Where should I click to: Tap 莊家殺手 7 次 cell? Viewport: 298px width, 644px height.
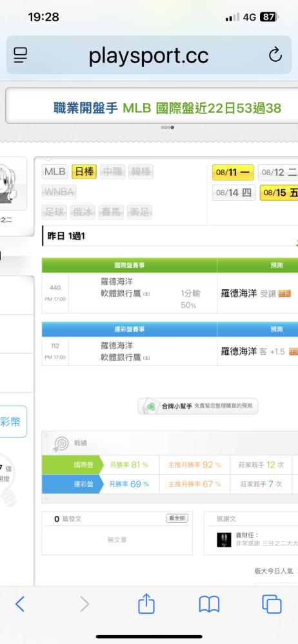261,484
